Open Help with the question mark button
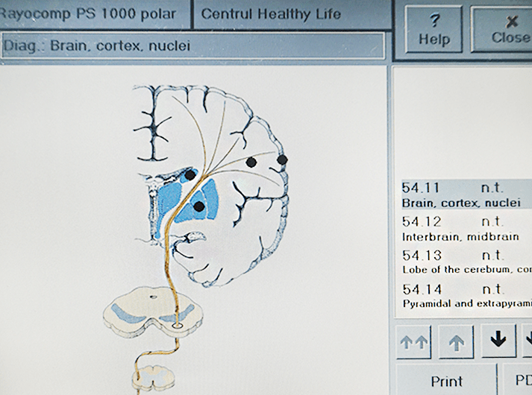The image size is (532, 395). [434, 29]
